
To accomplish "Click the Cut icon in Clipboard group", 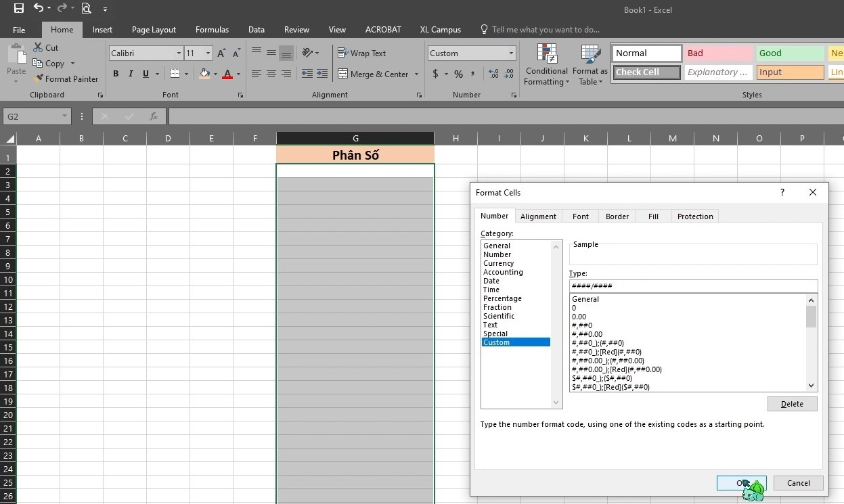I will 46,47.
